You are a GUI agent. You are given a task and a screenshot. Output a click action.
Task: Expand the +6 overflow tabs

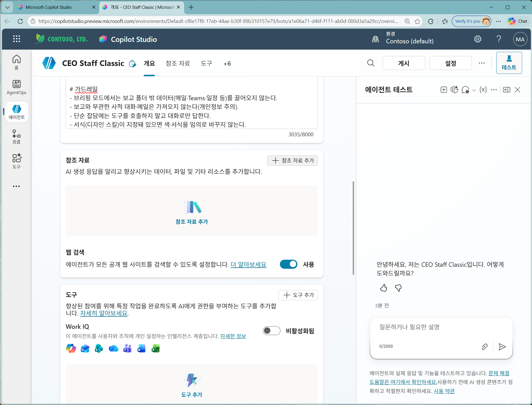pos(227,63)
